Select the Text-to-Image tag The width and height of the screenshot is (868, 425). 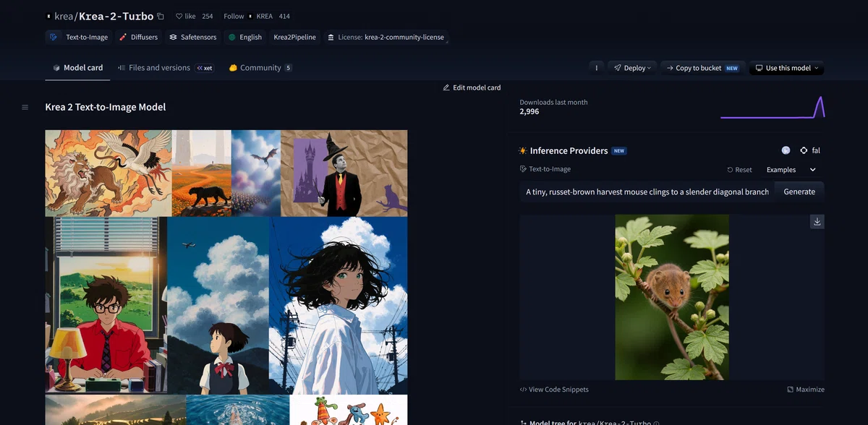78,37
